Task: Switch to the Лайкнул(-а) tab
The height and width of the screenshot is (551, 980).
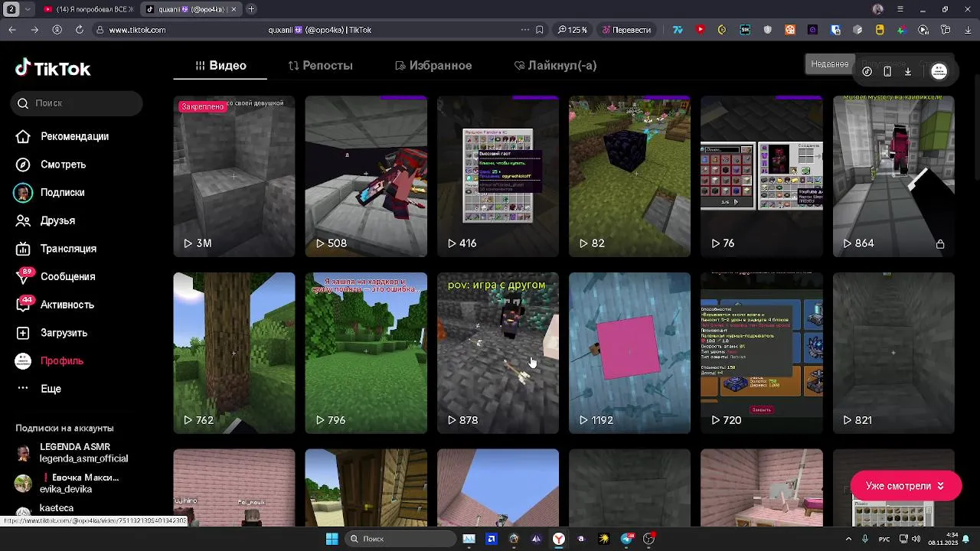Action: pos(555,66)
